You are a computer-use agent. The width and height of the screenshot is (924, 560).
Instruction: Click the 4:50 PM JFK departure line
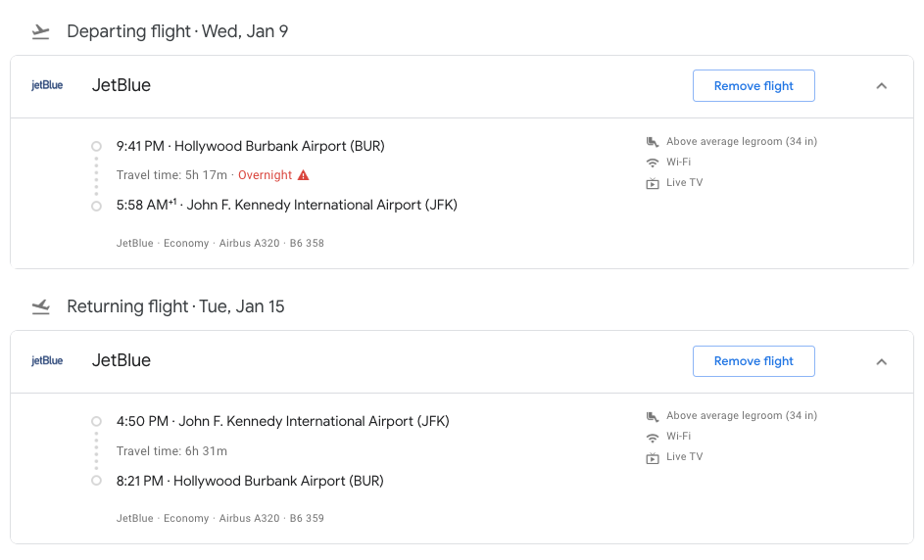[x=282, y=422]
